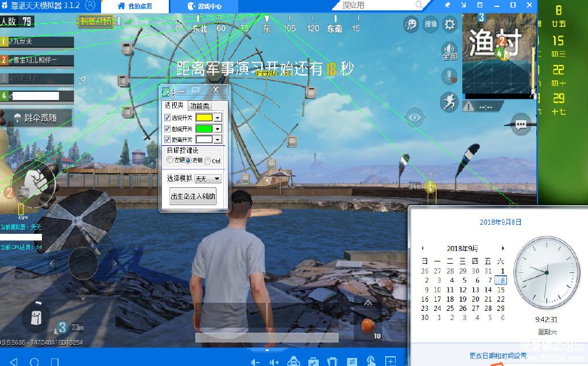
Task: Select date 20 in the calendar
Action: point(475,299)
